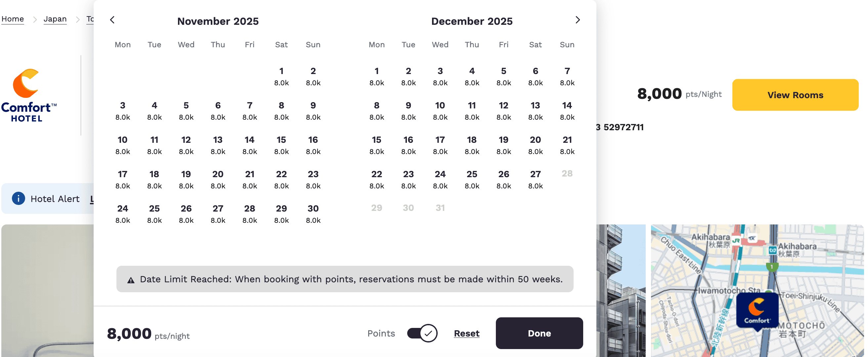Image resolution: width=868 pixels, height=357 pixels.
Task: Click the breadcrumb arrow after Home
Action: (x=35, y=20)
